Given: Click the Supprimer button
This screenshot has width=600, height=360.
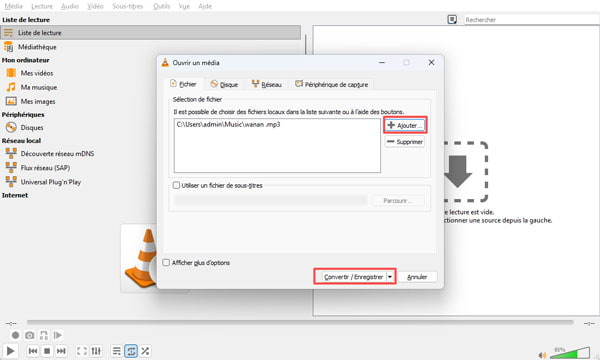Looking at the screenshot, I should (405, 142).
